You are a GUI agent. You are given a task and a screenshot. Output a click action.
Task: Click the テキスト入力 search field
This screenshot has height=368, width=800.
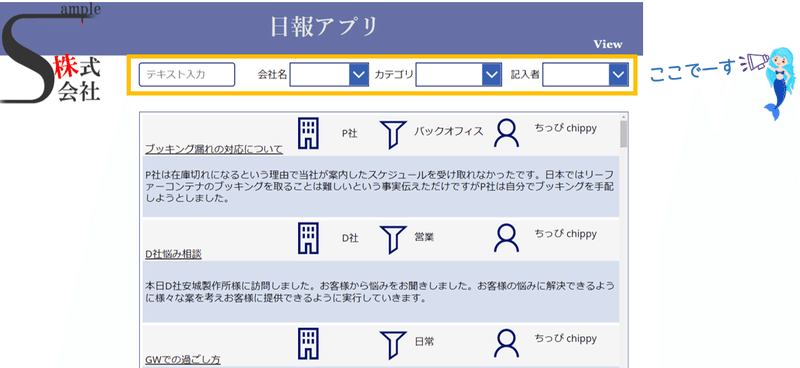click(187, 75)
